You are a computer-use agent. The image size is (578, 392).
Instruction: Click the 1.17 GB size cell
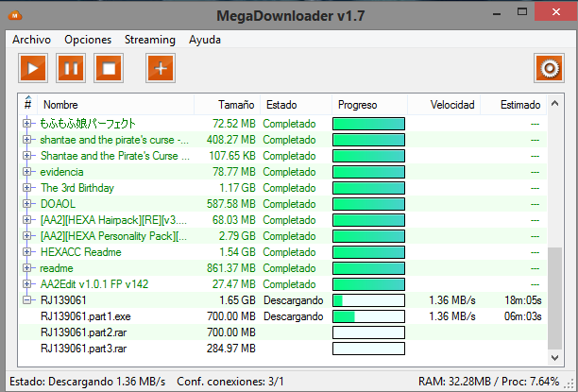point(237,188)
